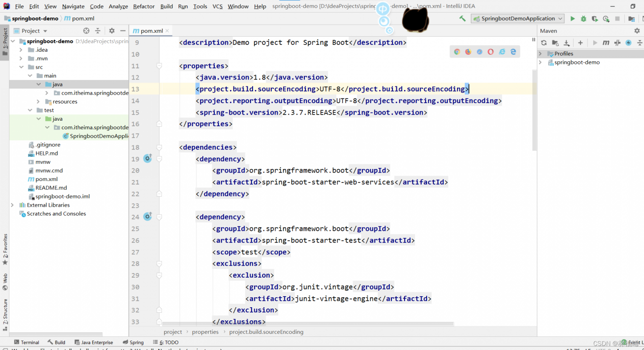This screenshot has height=350, width=644.
Task: Collapse the test folder
Action: click(x=30, y=110)
